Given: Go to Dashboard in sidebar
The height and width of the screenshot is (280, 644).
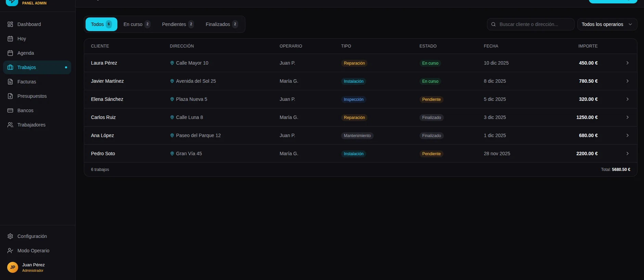Looking at the screenshot, I should coord(37,24).
